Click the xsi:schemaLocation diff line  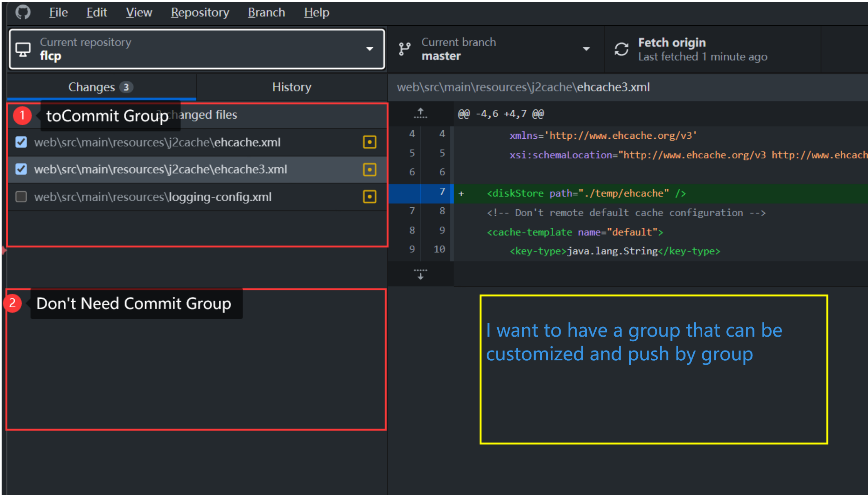pyautogui.click(x=688, y=155)
